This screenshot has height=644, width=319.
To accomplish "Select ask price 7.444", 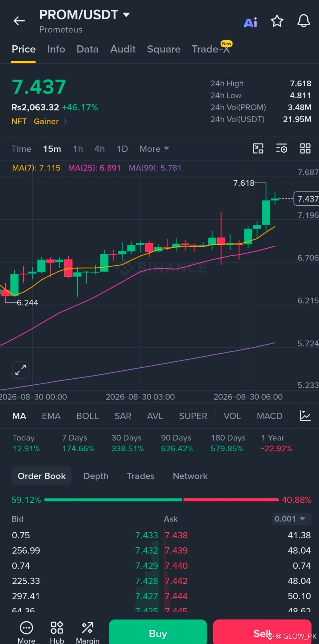I will click(x=176, y=596).
